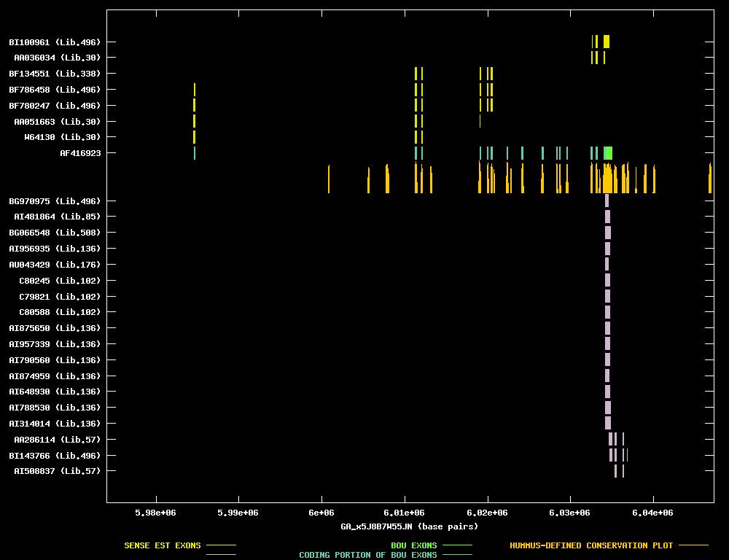
Task: Click the 6.03e+06 axis tick label
Action: point(569,513)
